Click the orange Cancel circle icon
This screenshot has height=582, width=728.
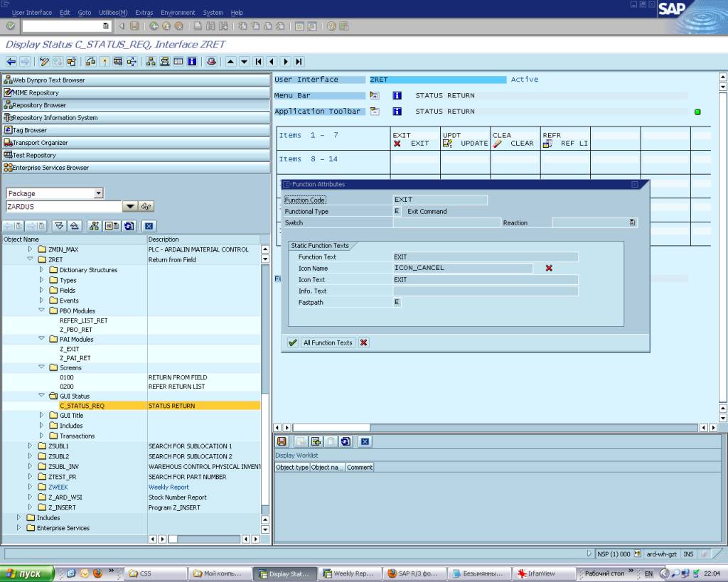coord(178,26)
